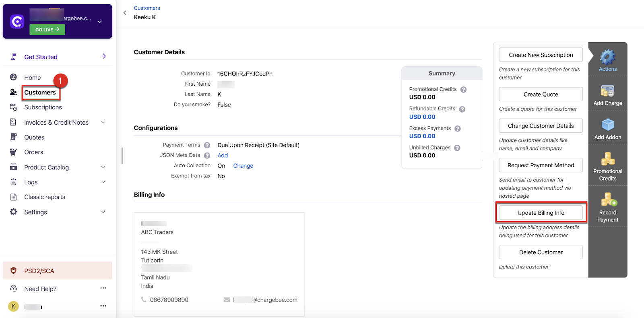Open the Home menu item
This screenshot has width=644, height=318.
click(x=33, y=78)
